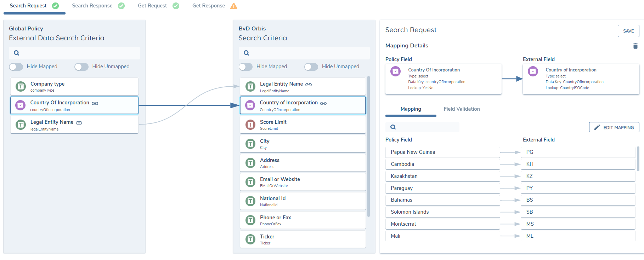
Task: Click the Kazakhstan policy value
Action: coord(442,176)
